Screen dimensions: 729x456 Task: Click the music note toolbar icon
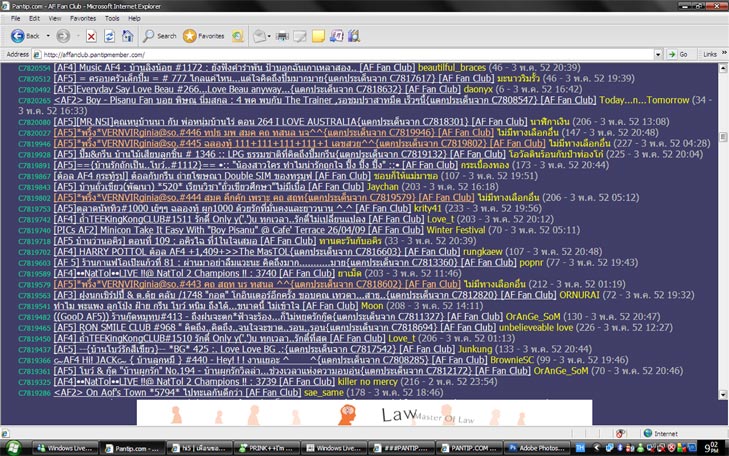[x=336, y=36]
